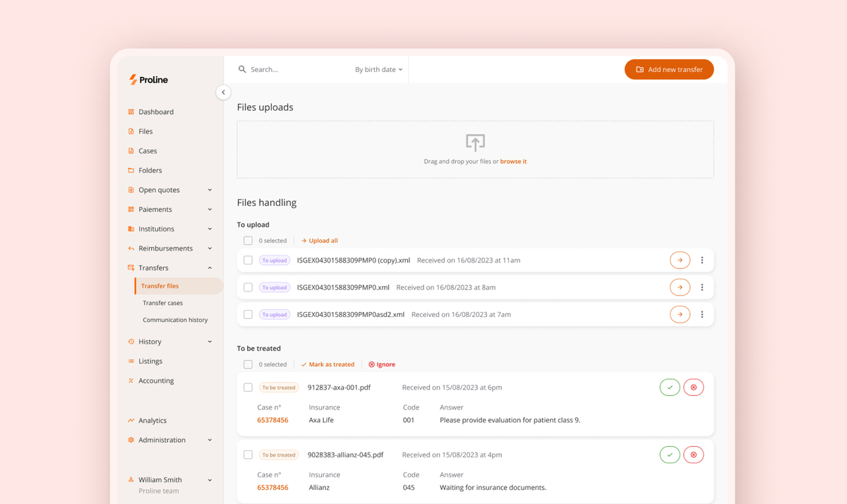Click Mark as treated
This screenshot has width=847, height=504.
(x=328, y=364)
